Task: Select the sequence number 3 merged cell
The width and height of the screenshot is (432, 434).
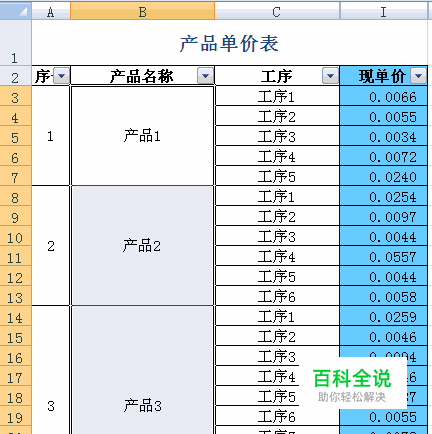Action: [51, 370]
